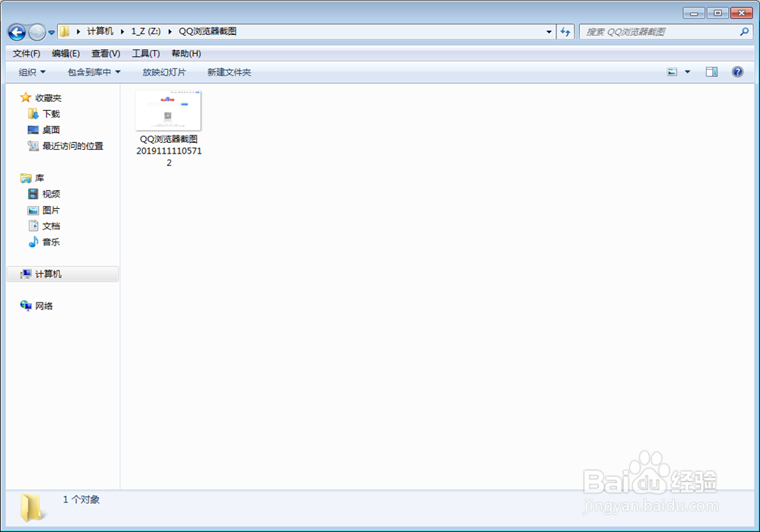Select 网络 in navigation pane

click(x=36, y=306)
